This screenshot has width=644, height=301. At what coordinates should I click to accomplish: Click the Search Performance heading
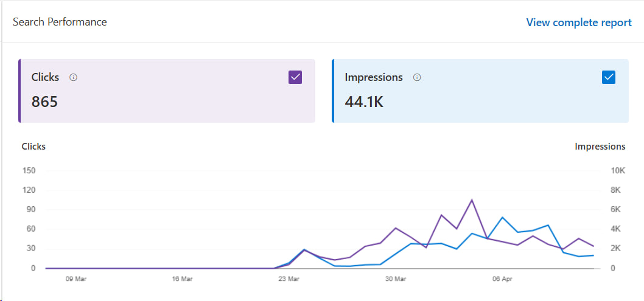tap(60, 22)
